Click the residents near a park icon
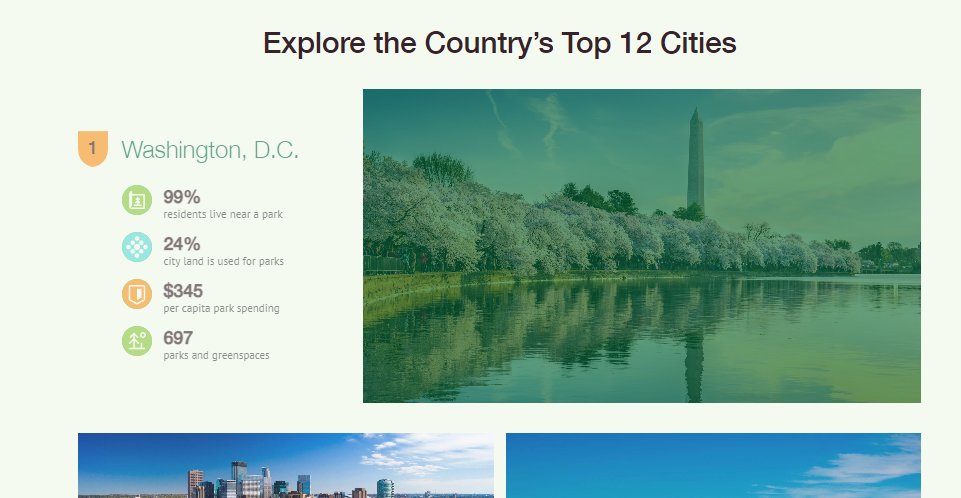Screen dimensions: 961x498 point(137,200)
